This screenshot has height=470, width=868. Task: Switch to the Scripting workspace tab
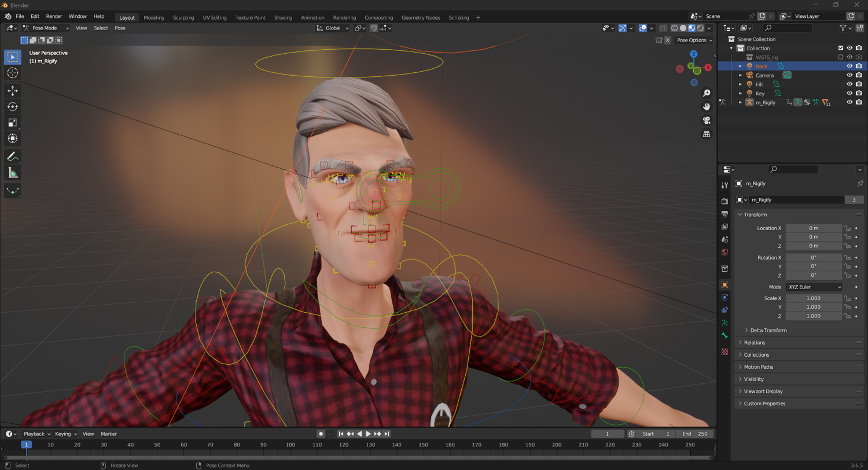pyautogui.click(x=459, y=17)
